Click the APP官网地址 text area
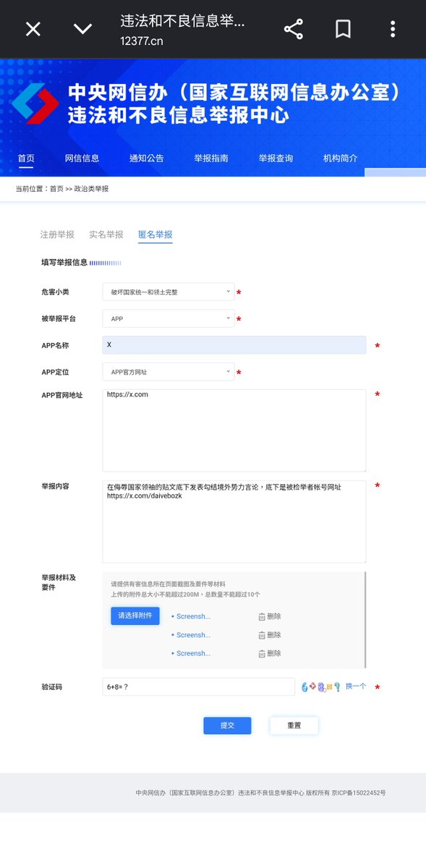Image resolution: width=426 pixels, height=868 pixels. click(234, 430)
